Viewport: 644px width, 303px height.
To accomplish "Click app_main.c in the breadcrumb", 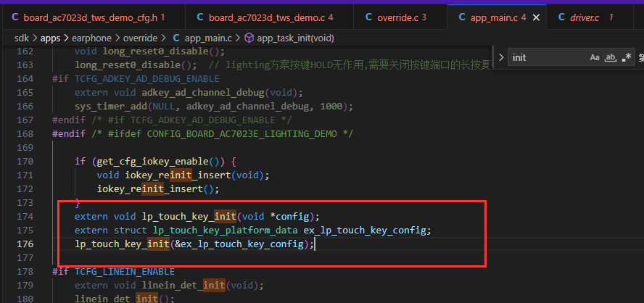I will tap(208, 38).
